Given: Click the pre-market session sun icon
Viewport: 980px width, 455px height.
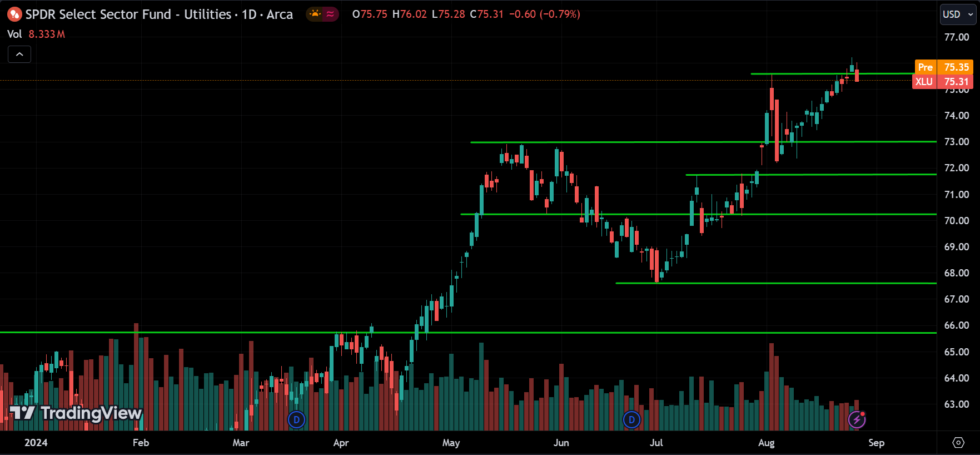Looking at the screenshot, I should [315, 14].
